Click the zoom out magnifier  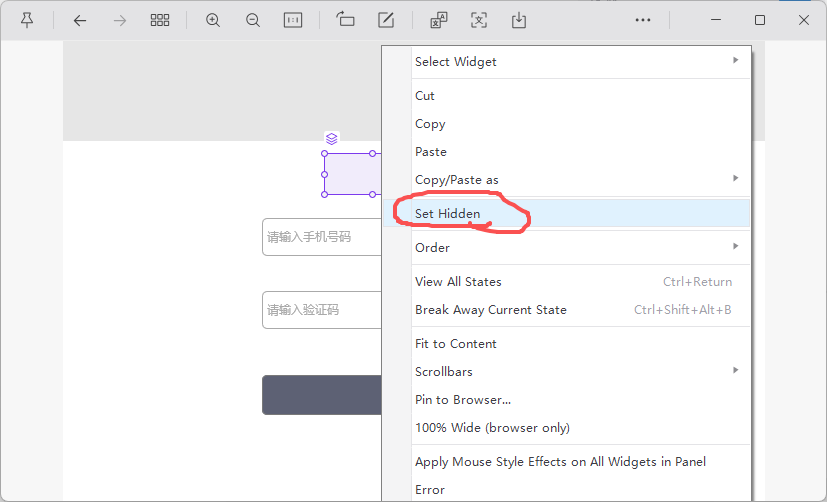tap(253, 20)
